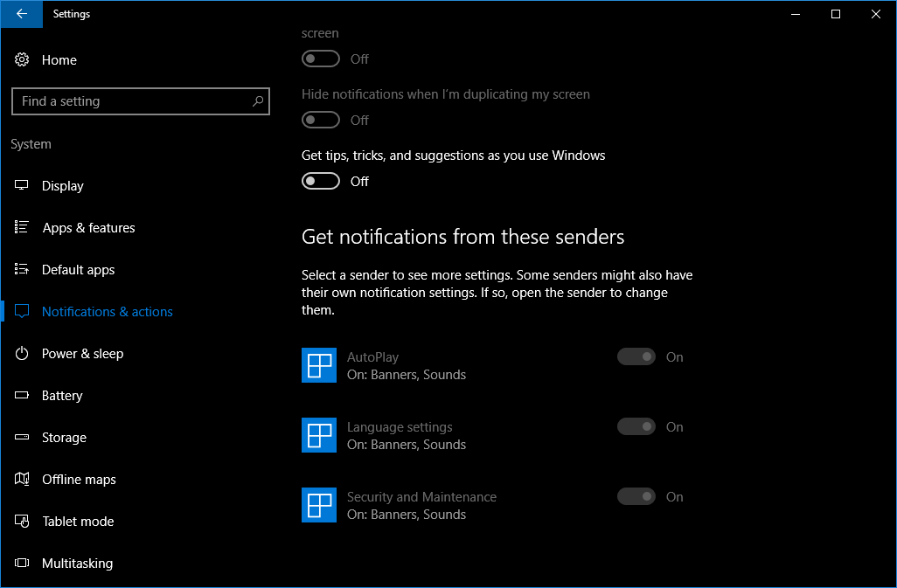Screen dimensions: 897x588
Task: Click the Display monitor icon
Action: [x=22, y=185]
